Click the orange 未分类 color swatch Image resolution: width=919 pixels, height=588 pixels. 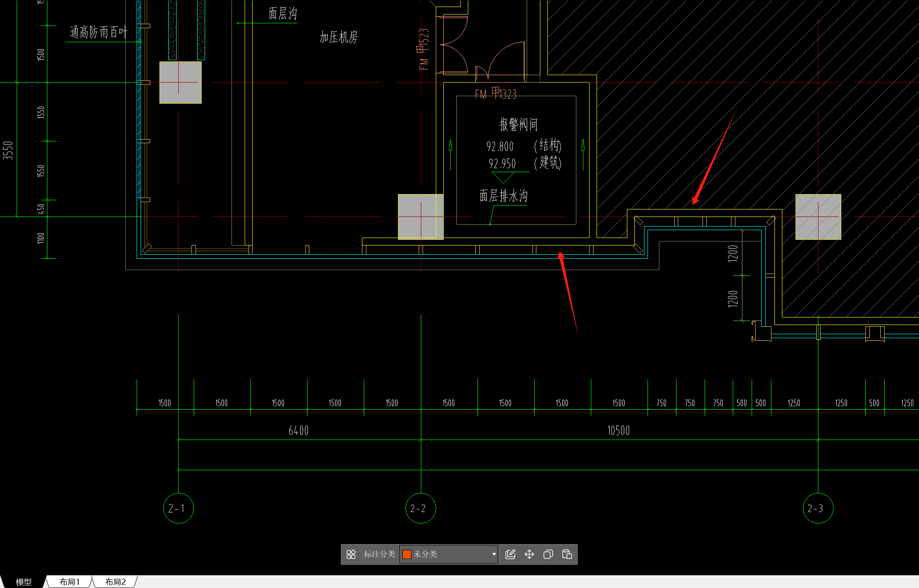407,554
